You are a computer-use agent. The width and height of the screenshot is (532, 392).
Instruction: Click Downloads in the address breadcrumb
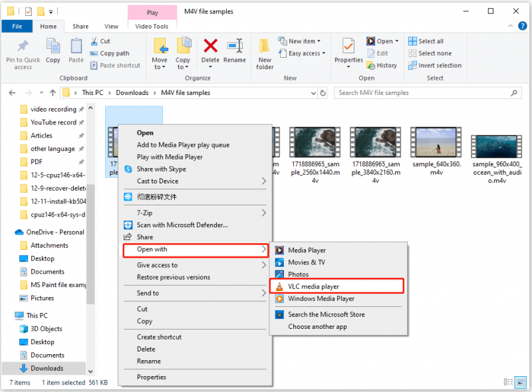[132, 92]
